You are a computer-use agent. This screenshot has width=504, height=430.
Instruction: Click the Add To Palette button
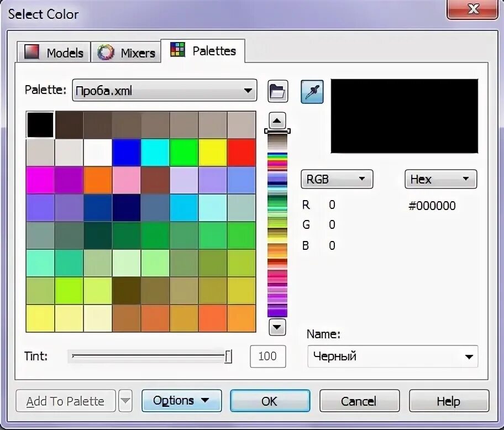66,401
